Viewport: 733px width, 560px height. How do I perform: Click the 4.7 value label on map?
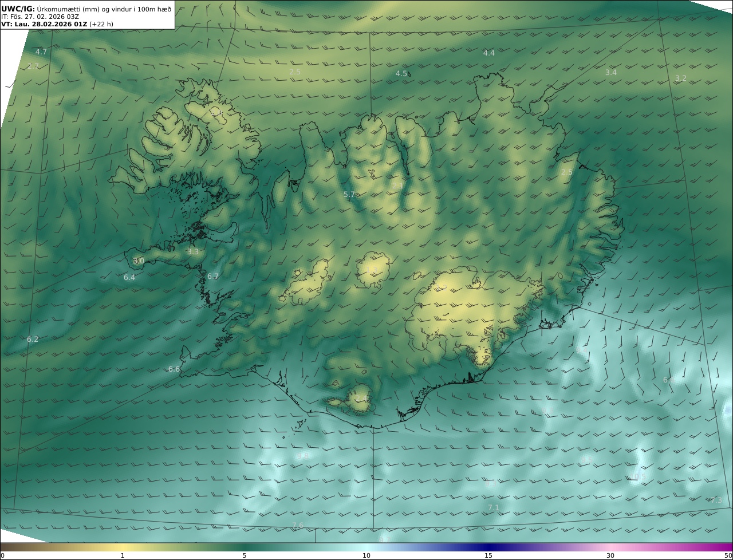(x=41, y=52)
